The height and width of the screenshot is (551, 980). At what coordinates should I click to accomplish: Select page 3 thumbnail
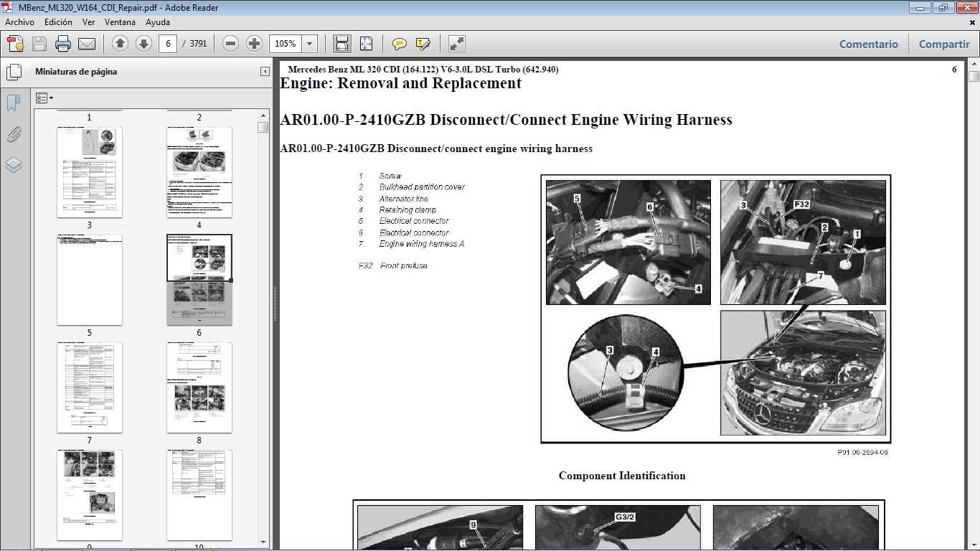pyautogui.click(x=90, y=172)
